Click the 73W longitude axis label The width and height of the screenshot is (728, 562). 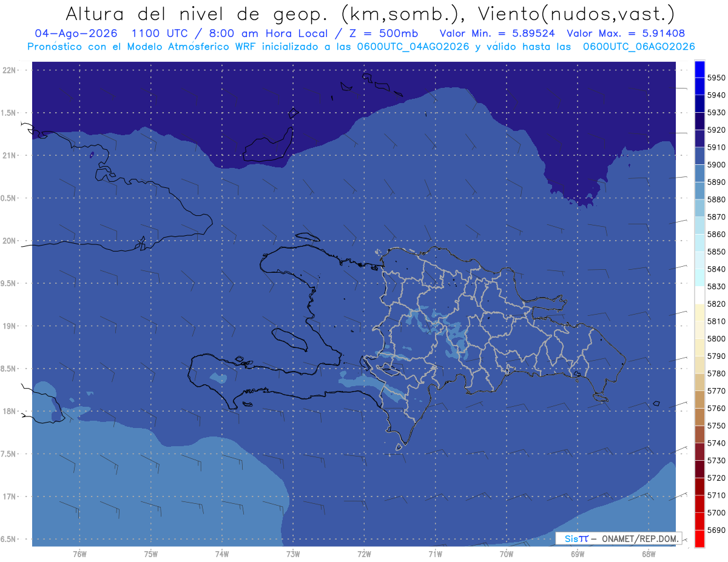click(293, 554)
